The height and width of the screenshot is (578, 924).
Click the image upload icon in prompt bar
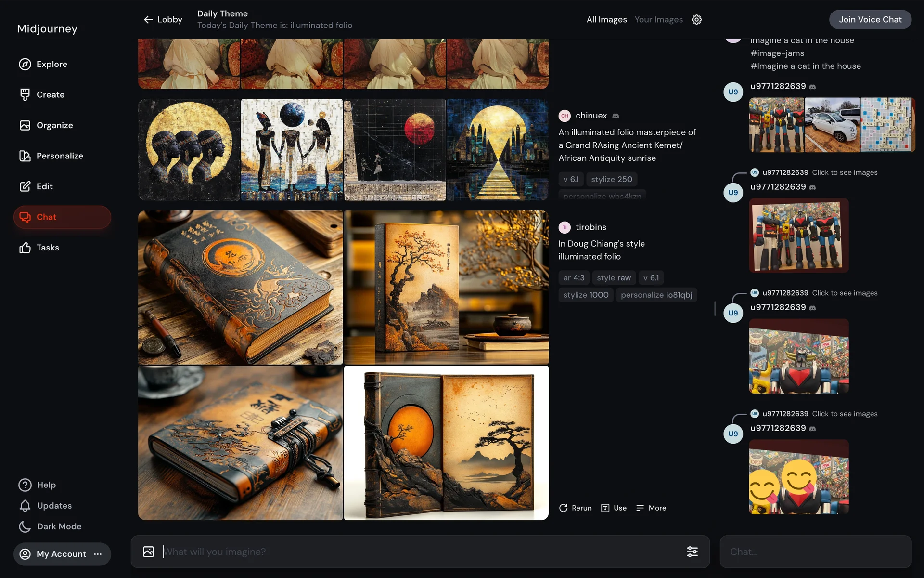[149, 552]
